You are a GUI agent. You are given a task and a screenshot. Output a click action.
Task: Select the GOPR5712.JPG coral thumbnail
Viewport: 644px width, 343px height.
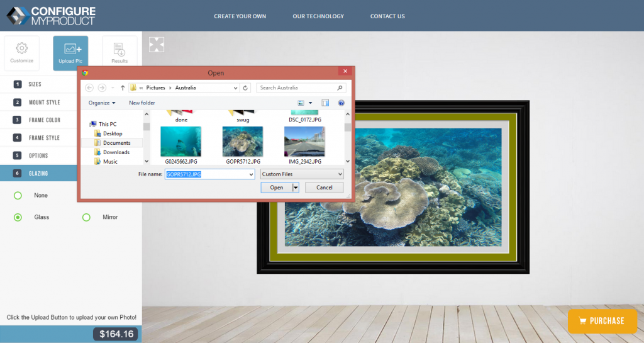(243, 142)
